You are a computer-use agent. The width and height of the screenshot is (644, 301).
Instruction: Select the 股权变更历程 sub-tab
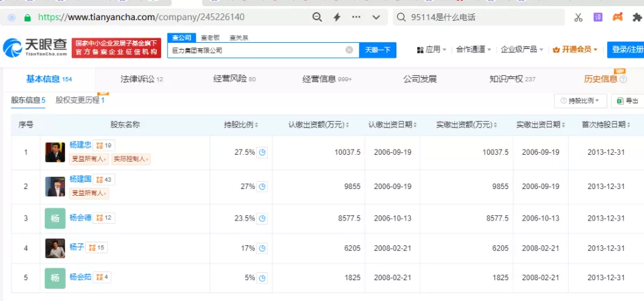point(80,100)
